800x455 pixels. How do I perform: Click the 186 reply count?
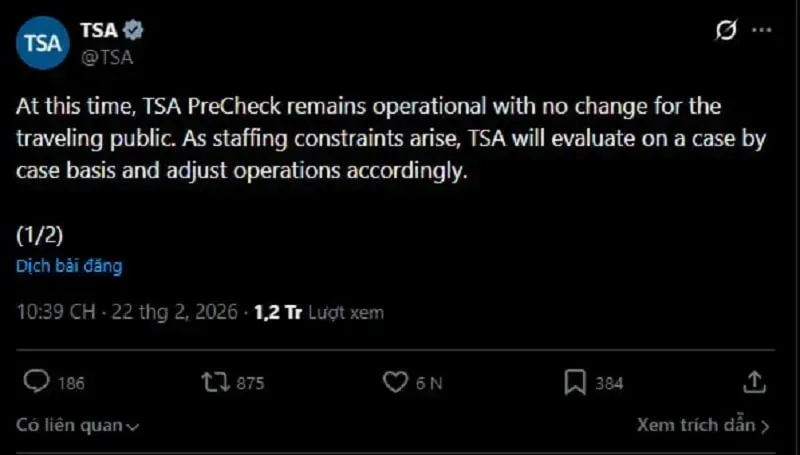[x=71, y=383]
